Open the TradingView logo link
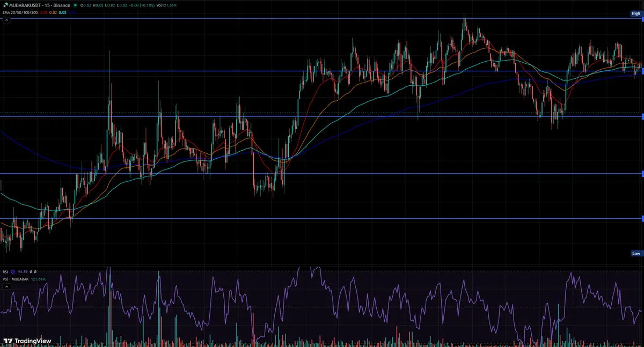The image size is (644, 347). point(27,341)
